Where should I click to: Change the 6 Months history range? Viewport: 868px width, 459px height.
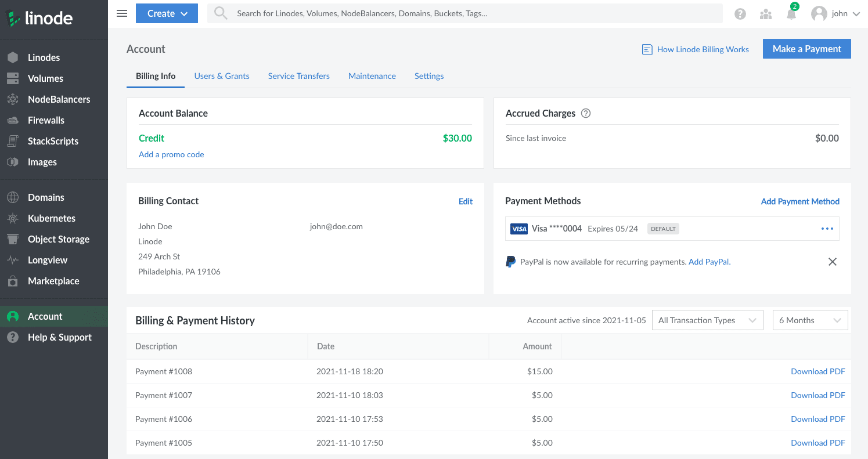pyautogui.click(x=810, y=320)
